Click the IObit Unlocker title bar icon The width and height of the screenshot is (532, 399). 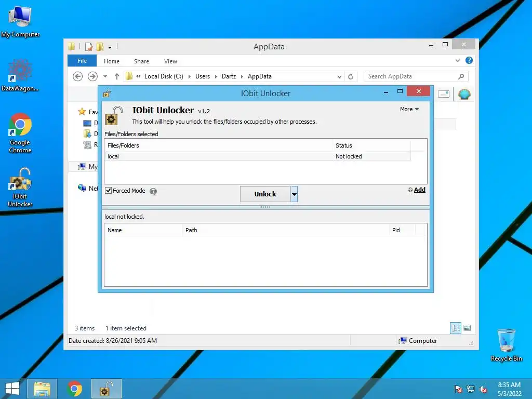tap(107, 94)
